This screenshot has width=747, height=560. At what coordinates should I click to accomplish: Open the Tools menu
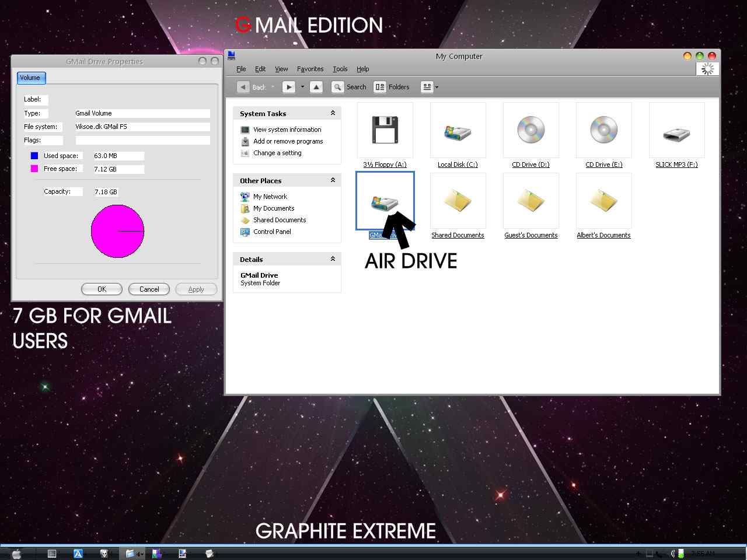click(x=340, y=69)
